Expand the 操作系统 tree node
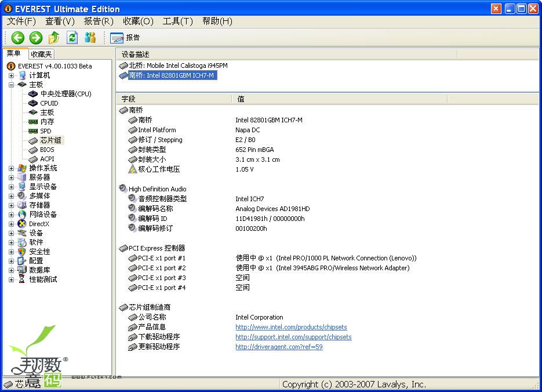542x392 pixels. (x=12, y=168)
